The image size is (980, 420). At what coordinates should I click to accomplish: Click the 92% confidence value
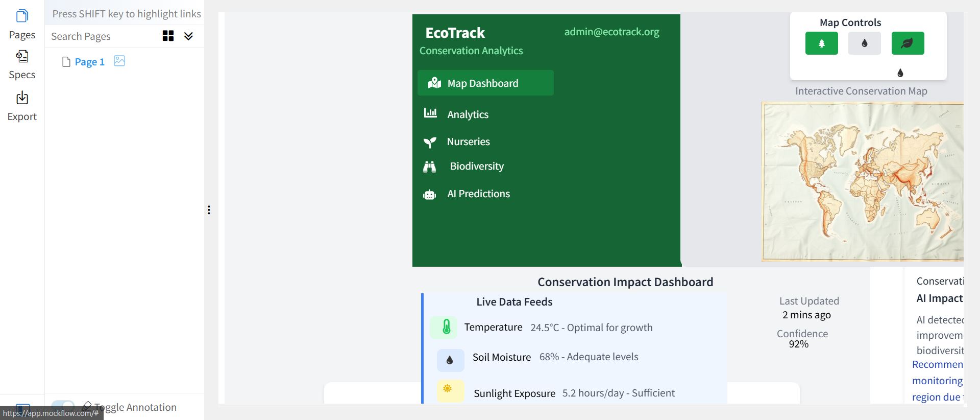click(799, 344)
